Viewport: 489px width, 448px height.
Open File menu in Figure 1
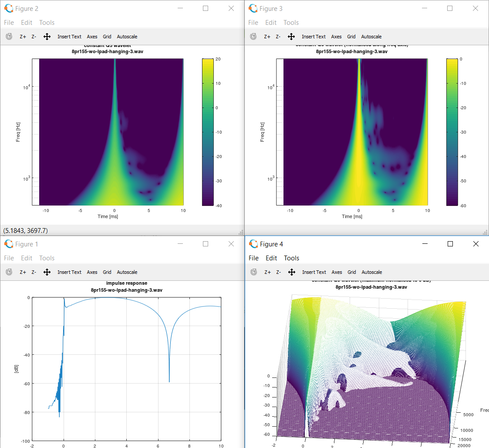pos(9,258)
